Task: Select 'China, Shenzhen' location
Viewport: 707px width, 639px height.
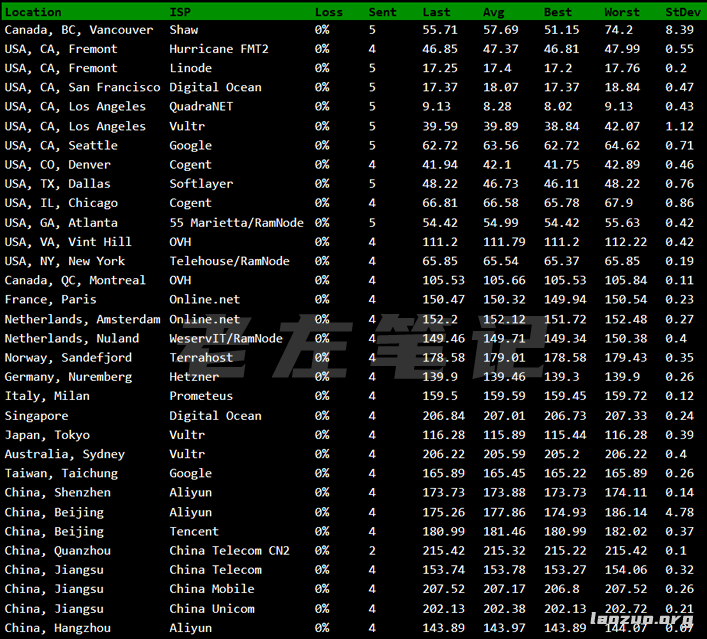Action: 58,492
